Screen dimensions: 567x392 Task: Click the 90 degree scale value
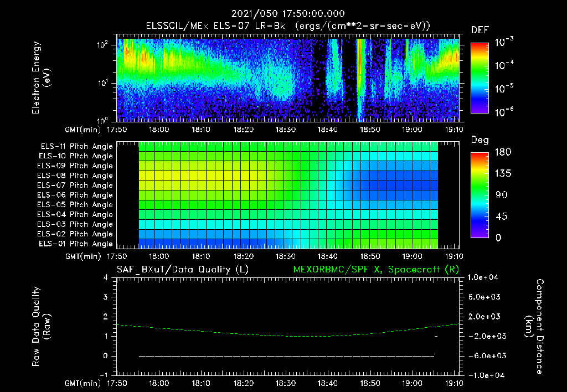coord(501,195)
